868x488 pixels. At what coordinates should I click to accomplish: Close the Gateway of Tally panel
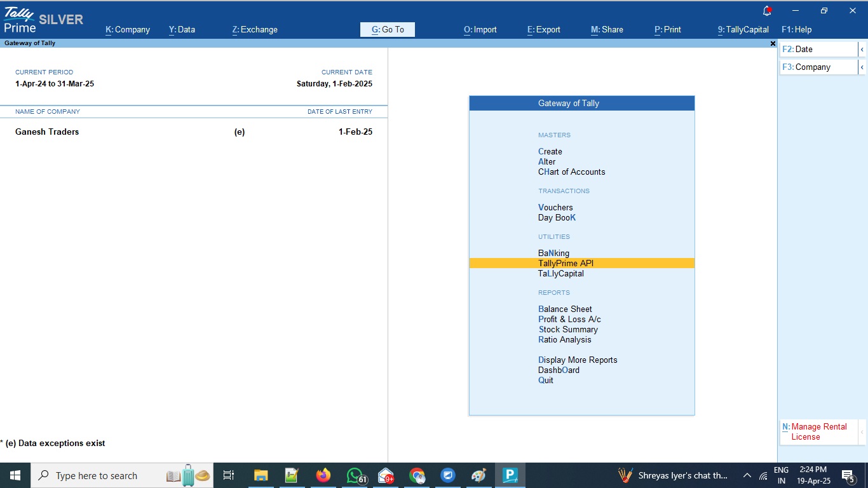pos(773,44)
